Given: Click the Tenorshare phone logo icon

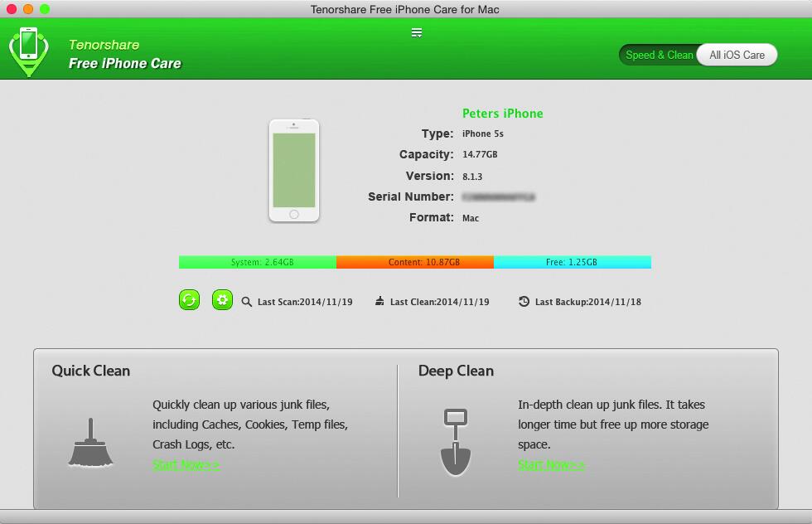Looking at the screenshot, I should [29, 52].
